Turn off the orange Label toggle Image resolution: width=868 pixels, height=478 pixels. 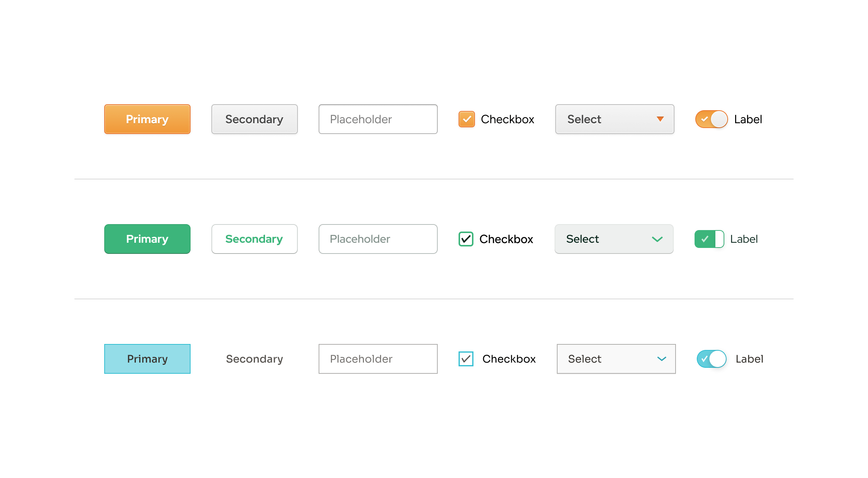pos(711,119)
